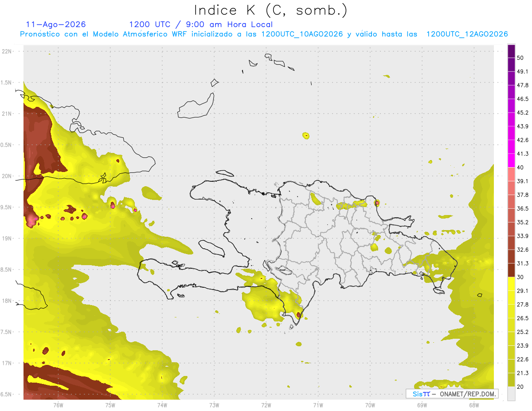The width and height of the screenshot is (532, 411).
Task: Click the "76W" longitude label
Action: [x=58, y=405]
